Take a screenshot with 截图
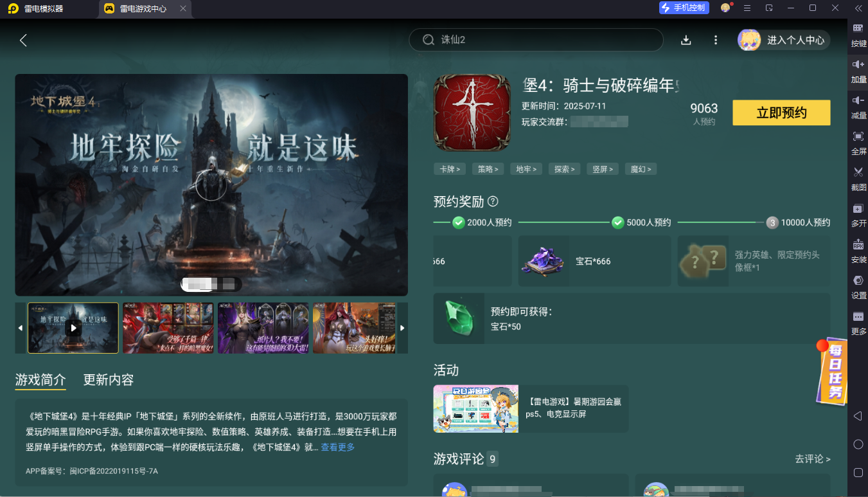 858,179
